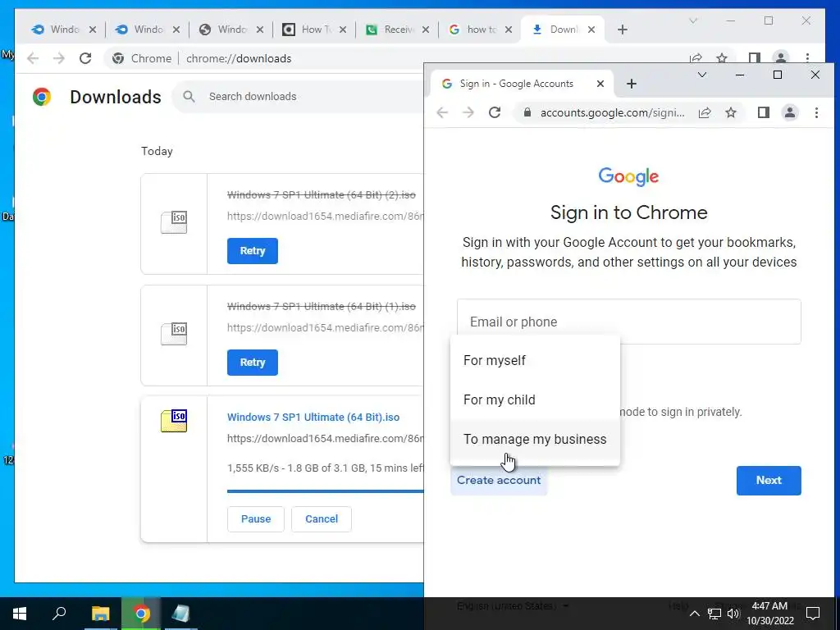Click the Google logo on sign-in page

click(x=628, y=176)
